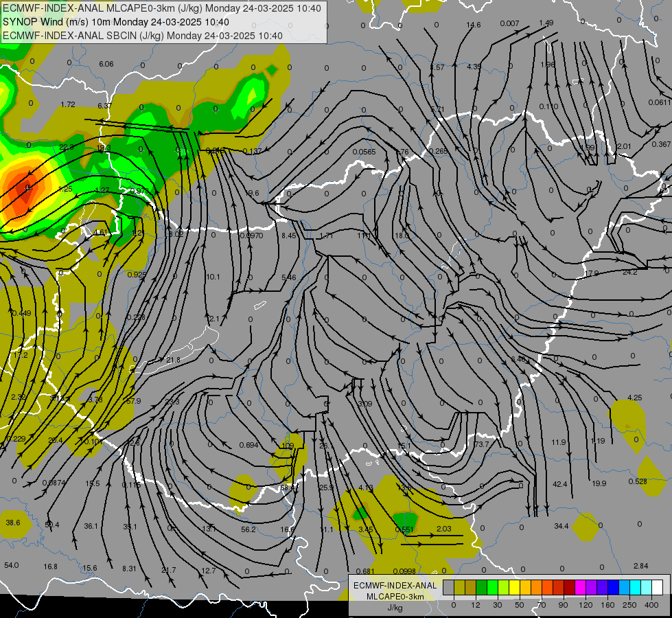Click the map value 0.367
The image size is (672, 618).
(x=661, y=144)
